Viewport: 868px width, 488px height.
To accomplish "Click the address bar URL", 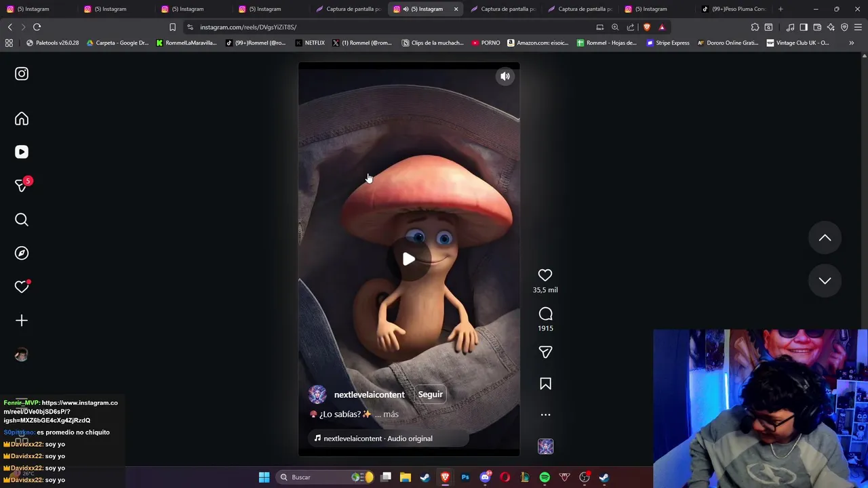I will click(248, 27).
